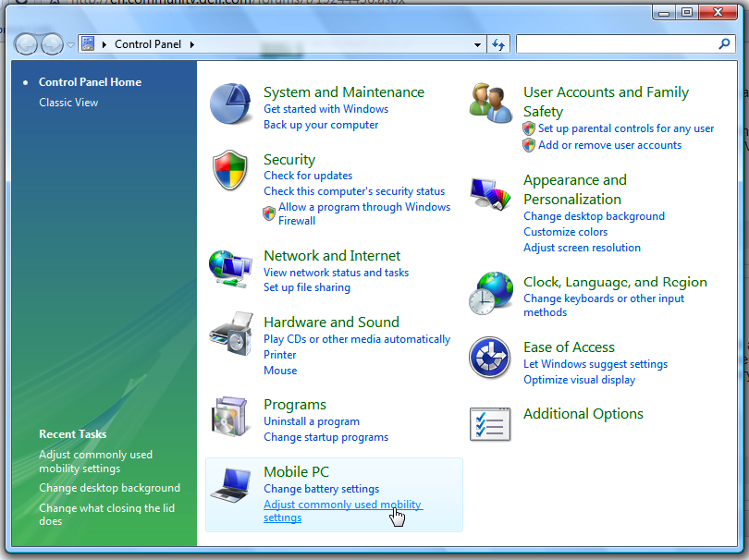Click the Ease of Access circular icon
The image size is (749, 560).
(489, 358)
